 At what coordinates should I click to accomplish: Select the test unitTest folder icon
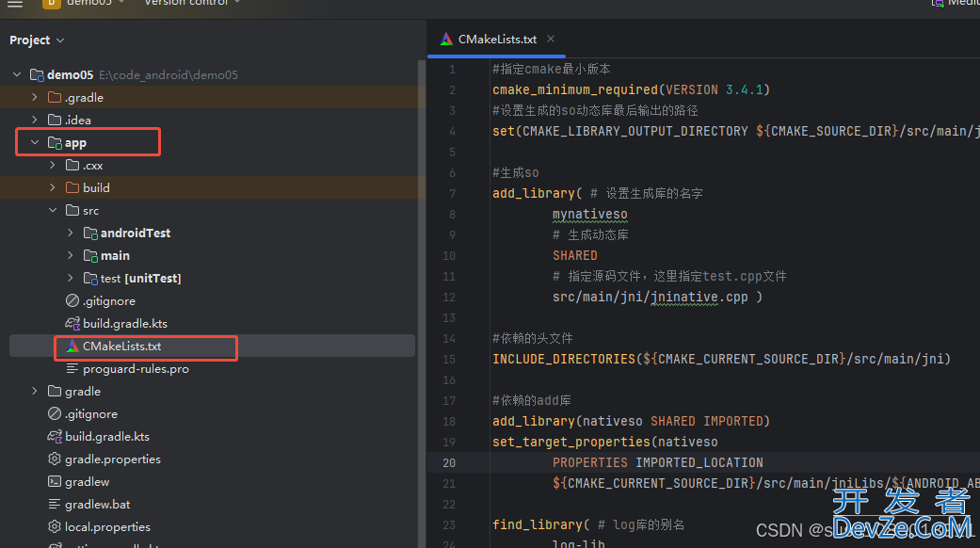pyautogui.click(x=90, y=279)
